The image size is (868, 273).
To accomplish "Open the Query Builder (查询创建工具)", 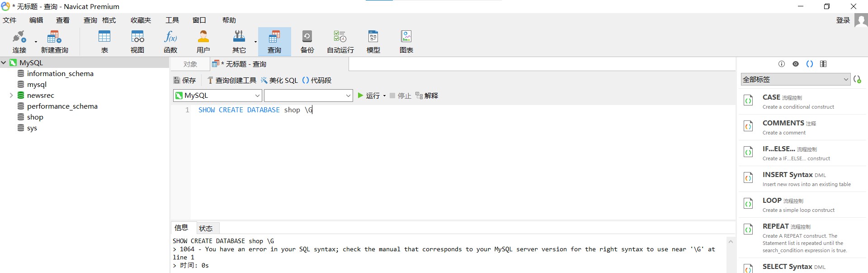I will 231,81.
